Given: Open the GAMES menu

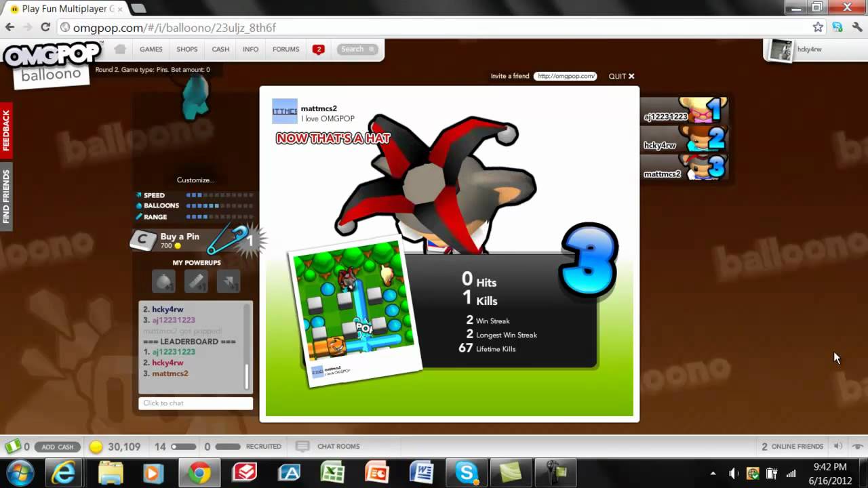Looking at the screenshot, I should click(x=151, y=49).
